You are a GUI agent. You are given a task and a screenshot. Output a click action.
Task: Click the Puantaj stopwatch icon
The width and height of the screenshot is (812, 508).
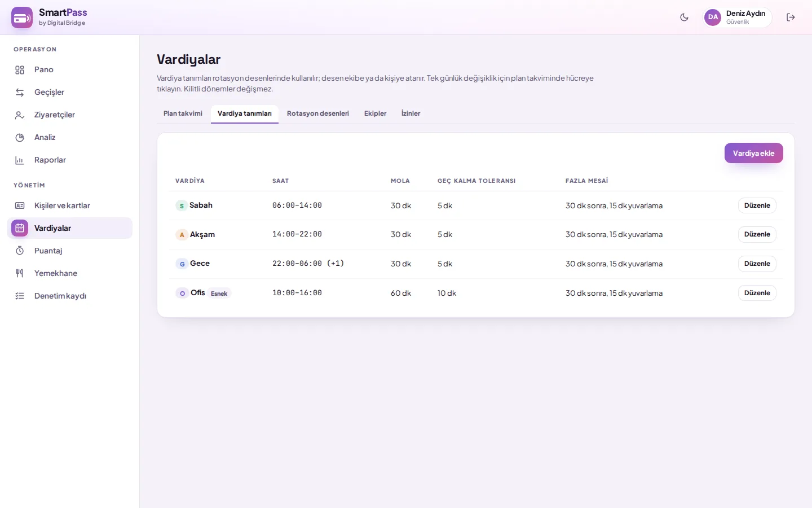20,251
